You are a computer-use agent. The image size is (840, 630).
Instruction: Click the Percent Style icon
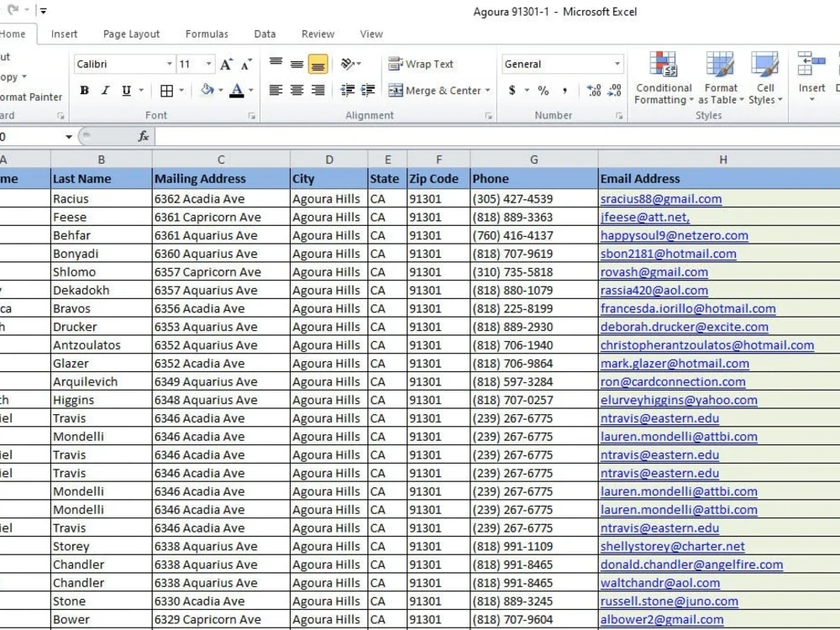[x=543, y=90]
